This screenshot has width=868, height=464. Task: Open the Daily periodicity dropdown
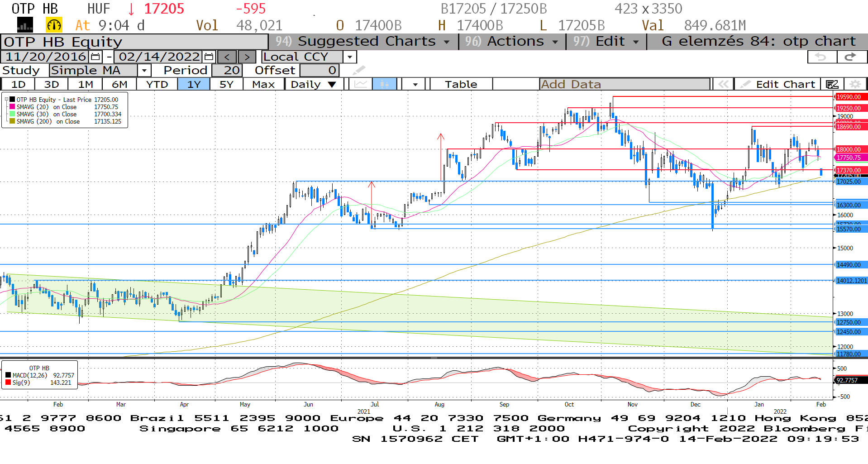pos(314,84)
